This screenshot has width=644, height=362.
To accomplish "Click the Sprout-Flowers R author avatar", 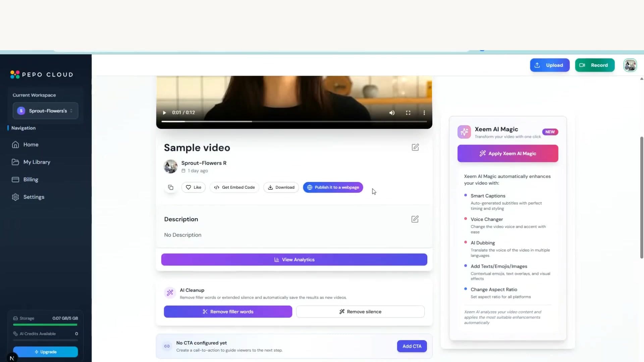I will point(171,166).
